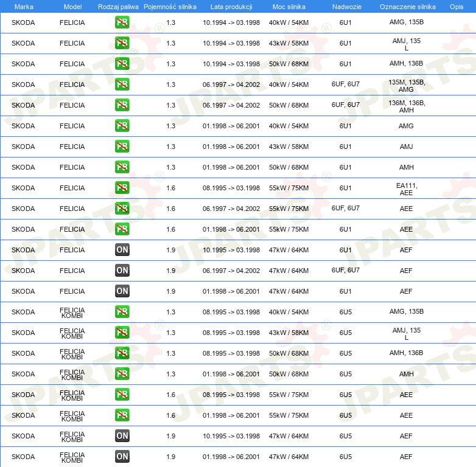Click the Marka column header

click(x=24, y=7)
